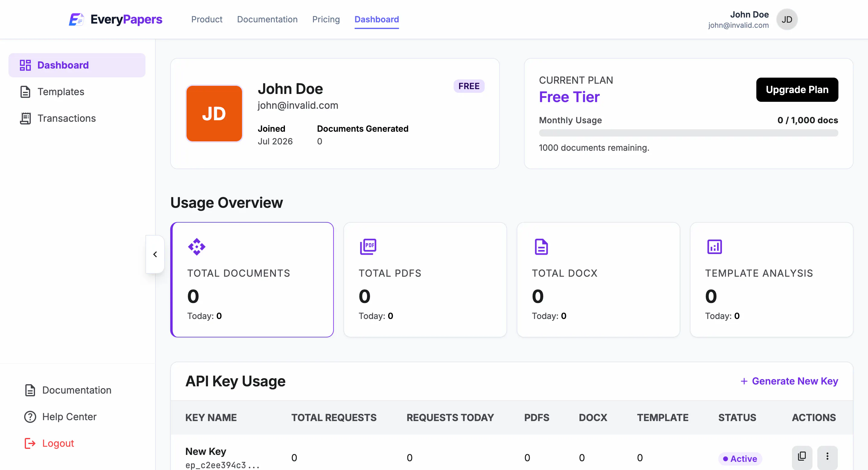The image size is (868, 470).
Task: Click the REQUESTS TODAY column header
Action: (450, 417)
